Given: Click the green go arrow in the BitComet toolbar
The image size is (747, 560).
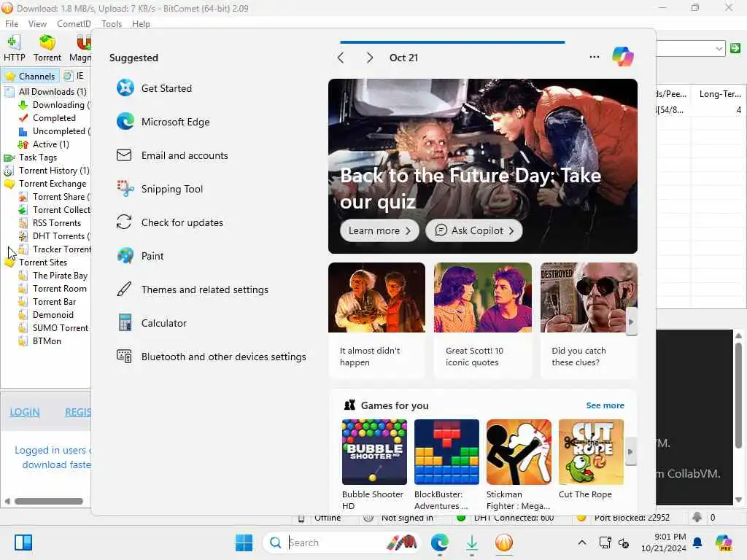Looking at the screenshot, I should 735,48.
